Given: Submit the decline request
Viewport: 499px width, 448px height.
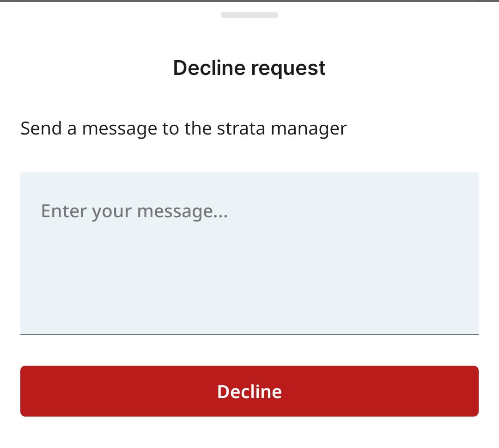Looking at the screenshot, I should click(x=249, y=391).
